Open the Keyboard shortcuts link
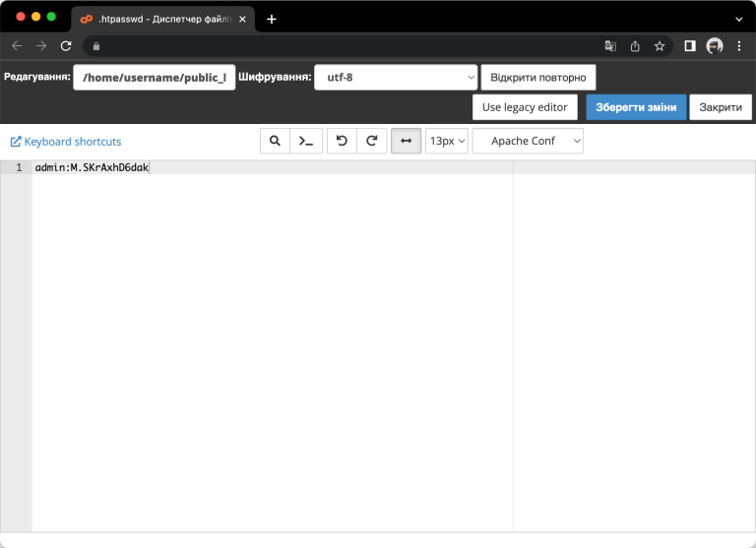This screenshot has width=756, height=548. pyautogui.click(x=66, y=142)
